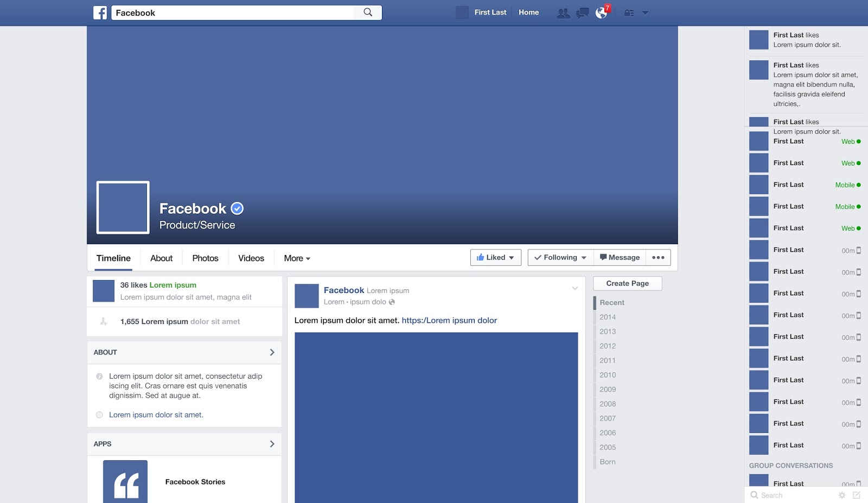The image size is (868, 503).
Task: Click the green Lorem ipsum likes link
Action: [173, 285]
